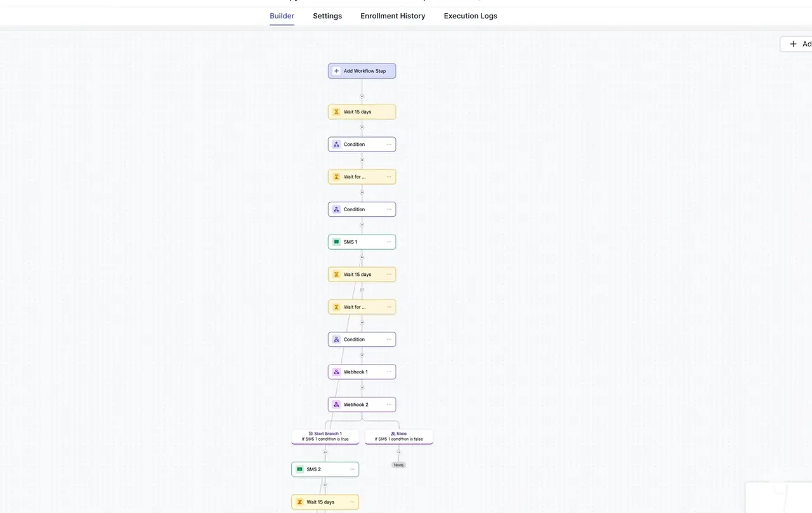Image resolution: width=812 pixels, height=513 pixels.
Task: View the Enrollment History tab
Action: click(x=393, y=16)
